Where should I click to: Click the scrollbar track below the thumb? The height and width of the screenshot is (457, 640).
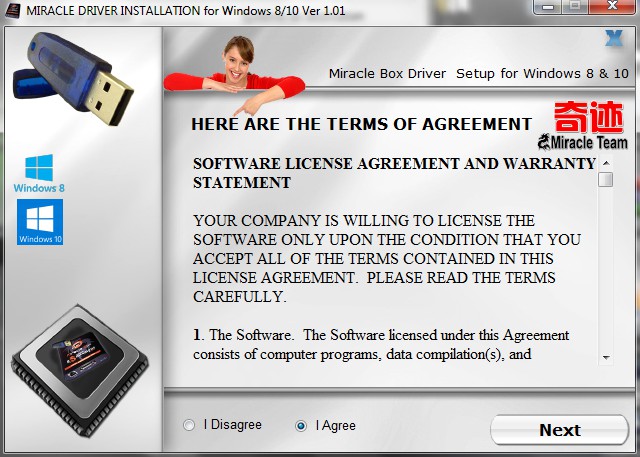tap(606, 269)
